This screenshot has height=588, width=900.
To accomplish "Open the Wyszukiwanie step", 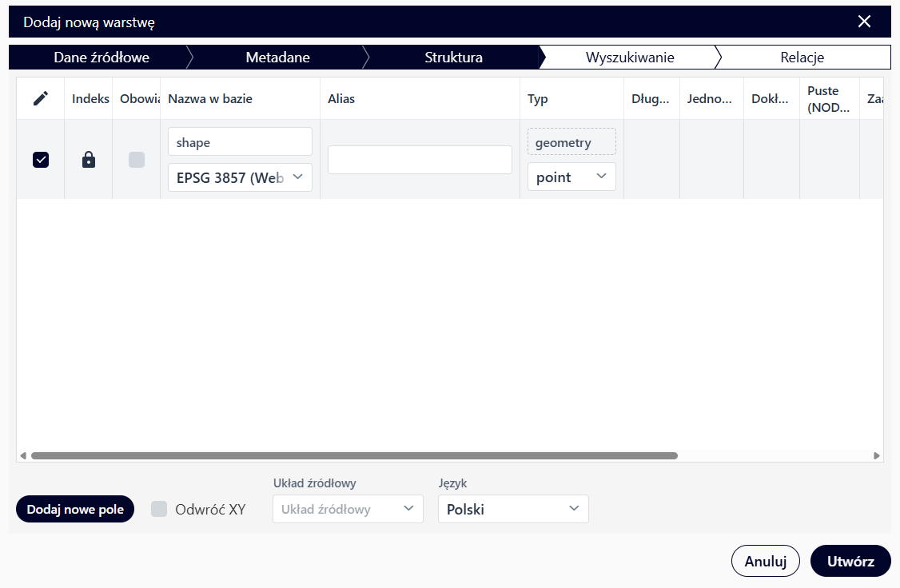I will 630,58.
